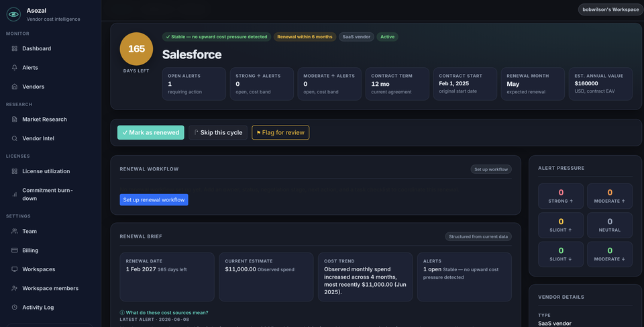The width and height of the screenshot is (644, 327).
Task: Open Workspace members page
Action: pos(50,288)
